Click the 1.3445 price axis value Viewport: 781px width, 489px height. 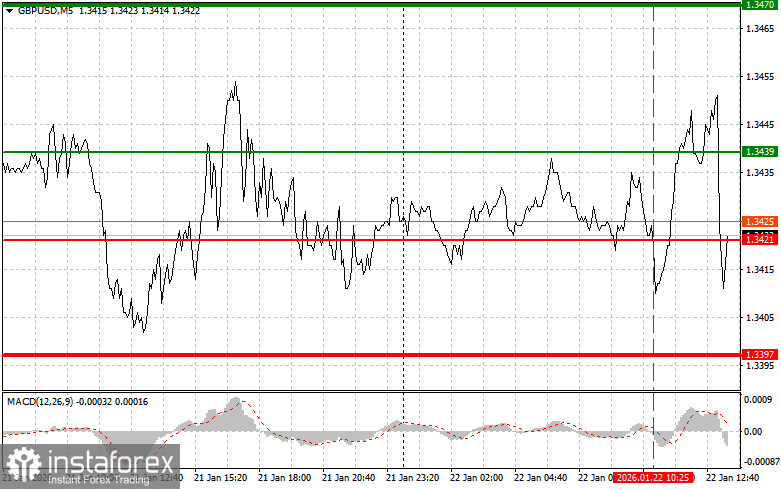760,124
